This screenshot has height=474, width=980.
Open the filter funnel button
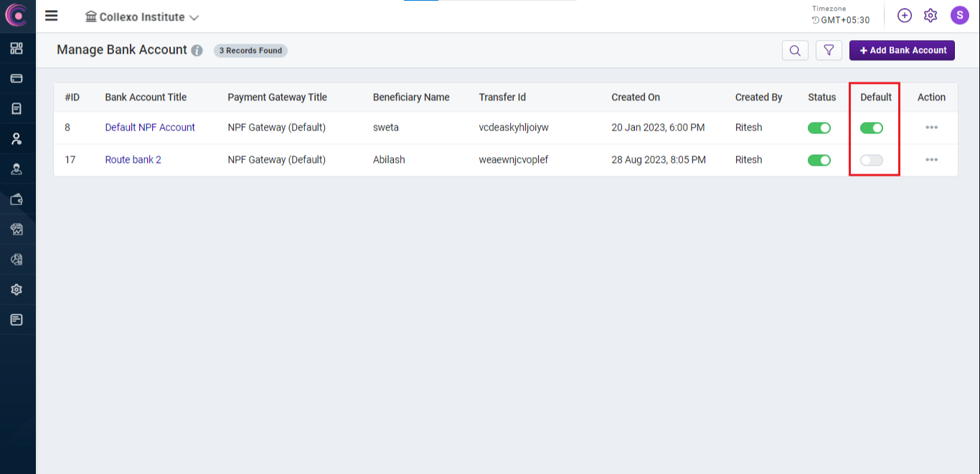coord(829,50)
